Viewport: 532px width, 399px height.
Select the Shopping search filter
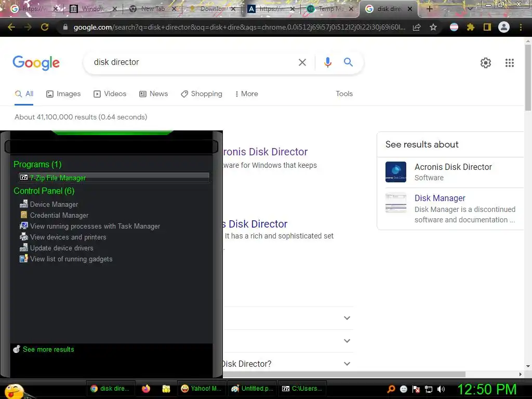pos(202,94)
